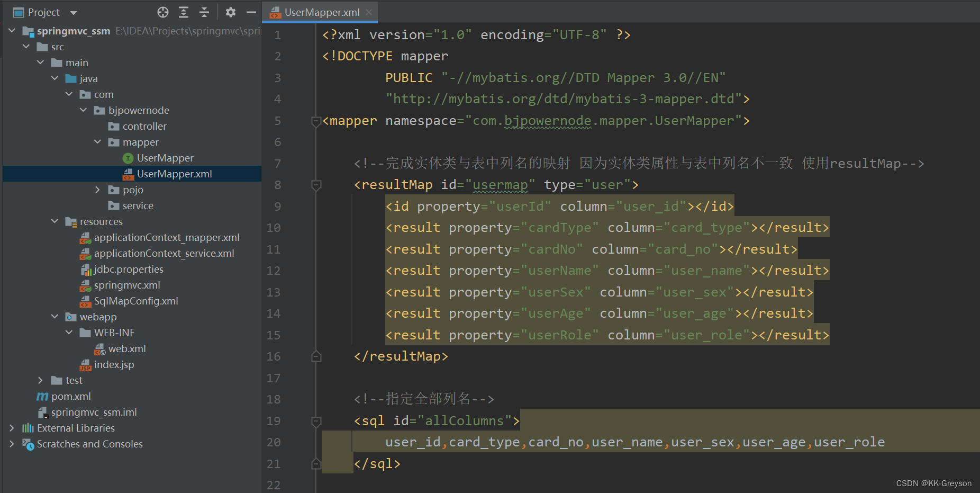Open pom.xml file
Screen dimensions: 980x493
[71, 396]
